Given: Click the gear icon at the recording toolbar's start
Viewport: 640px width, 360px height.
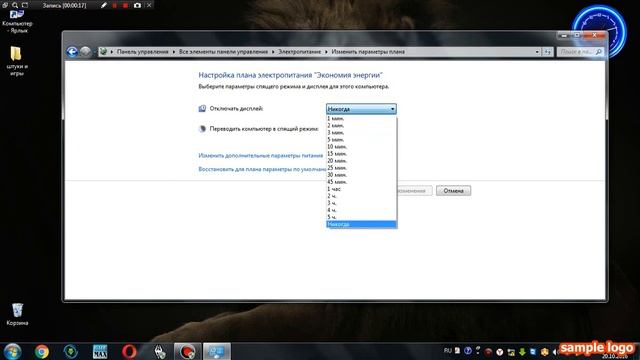Looking at the screenshot, I should [x=5, y=5].
